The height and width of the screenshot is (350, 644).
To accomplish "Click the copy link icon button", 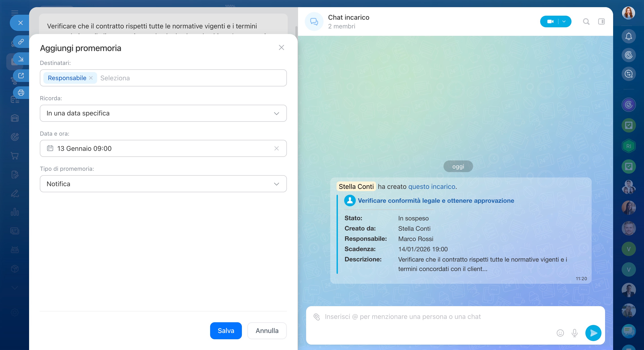I will (21, 41).
